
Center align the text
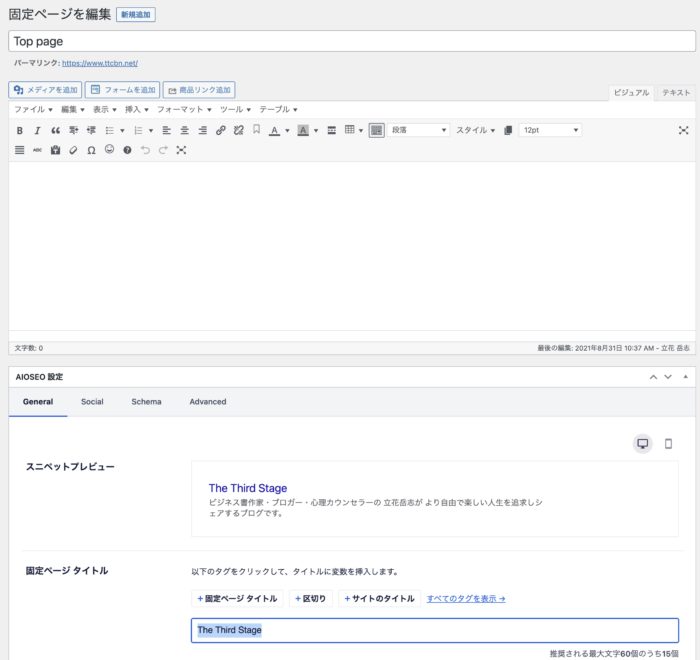tap(185, 130)
